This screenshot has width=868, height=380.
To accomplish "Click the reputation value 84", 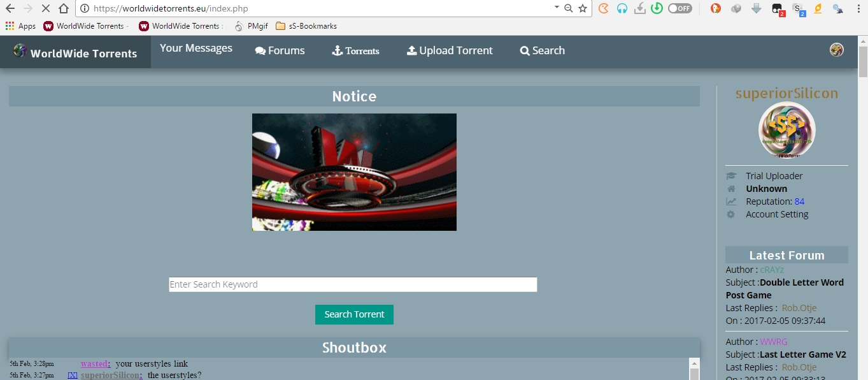I will [x=799, y=201].
